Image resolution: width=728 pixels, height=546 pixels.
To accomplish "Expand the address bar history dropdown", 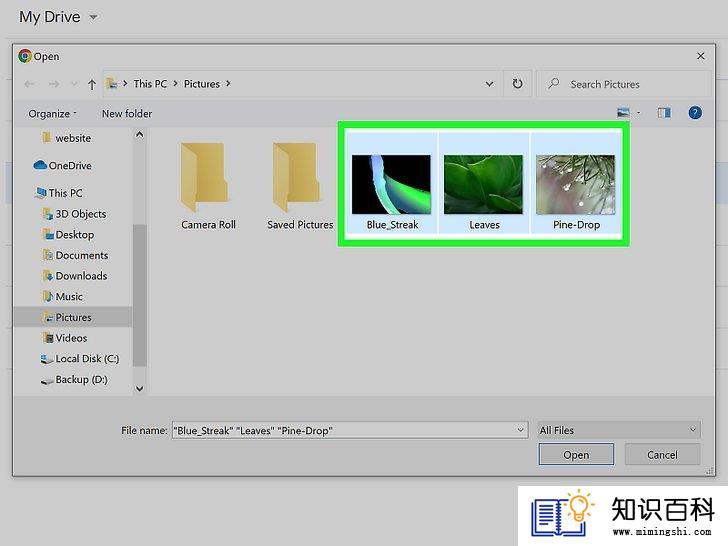I will tap(489, 84).
